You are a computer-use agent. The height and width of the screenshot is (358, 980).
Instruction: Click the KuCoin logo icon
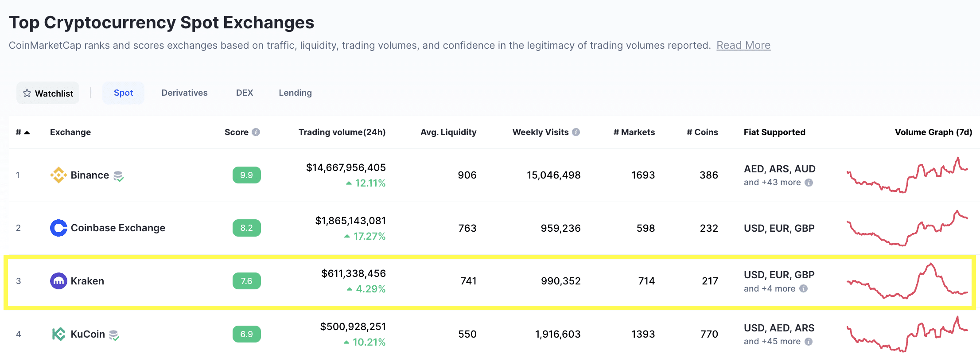pyautogui.click(x=58, y=334)
